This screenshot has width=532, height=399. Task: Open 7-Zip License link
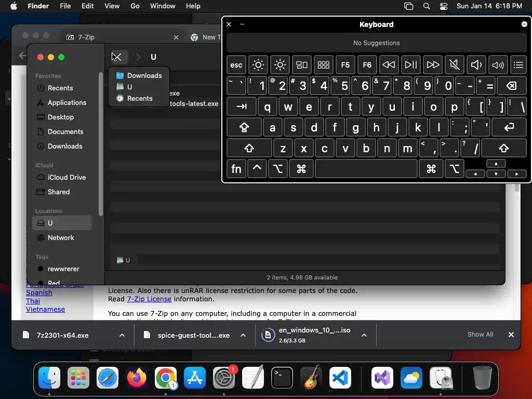(149, 299)
